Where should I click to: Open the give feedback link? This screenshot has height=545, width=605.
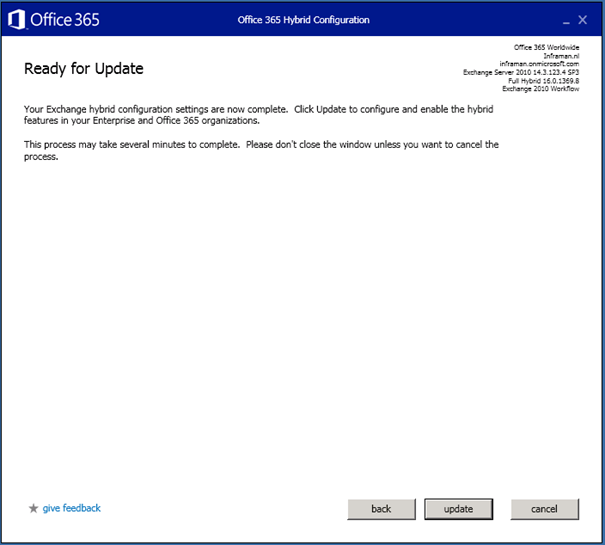71,508
